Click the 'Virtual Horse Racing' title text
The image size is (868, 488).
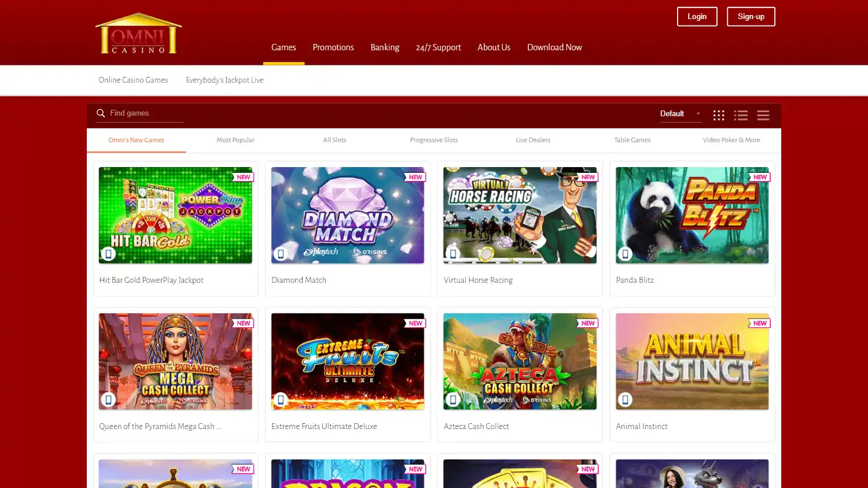click(x=478, y=280)
